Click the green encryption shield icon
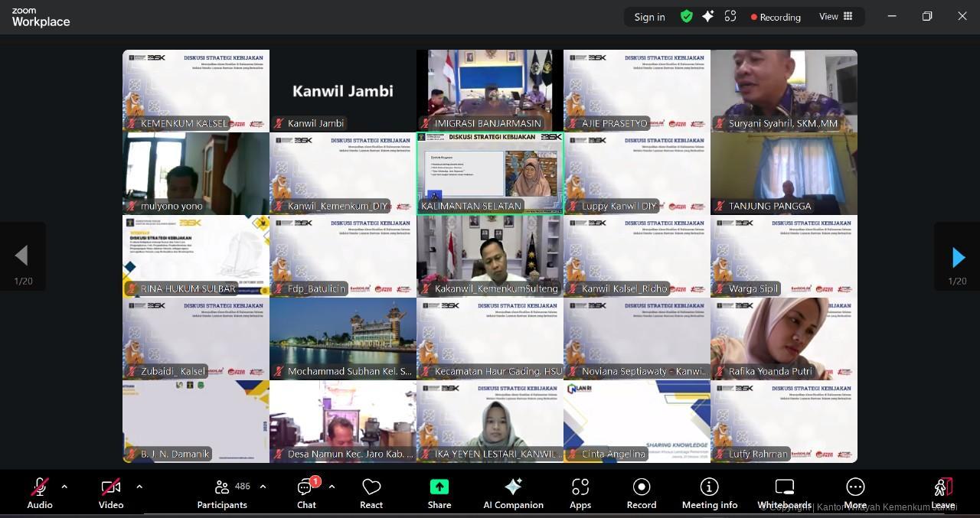The height and width of the screenshot is (518, 980). pos(687,16)
